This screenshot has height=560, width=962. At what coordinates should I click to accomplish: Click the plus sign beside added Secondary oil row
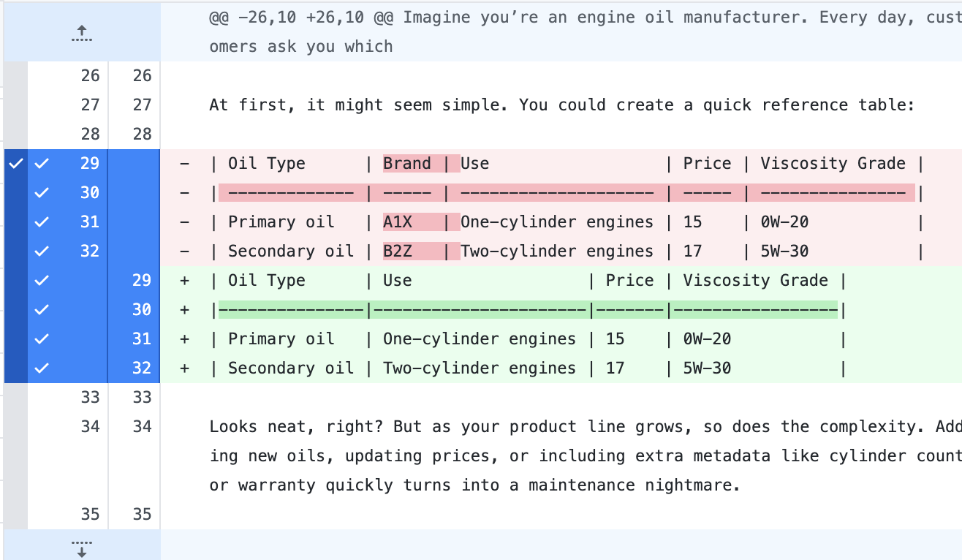(x=184, y=368)
